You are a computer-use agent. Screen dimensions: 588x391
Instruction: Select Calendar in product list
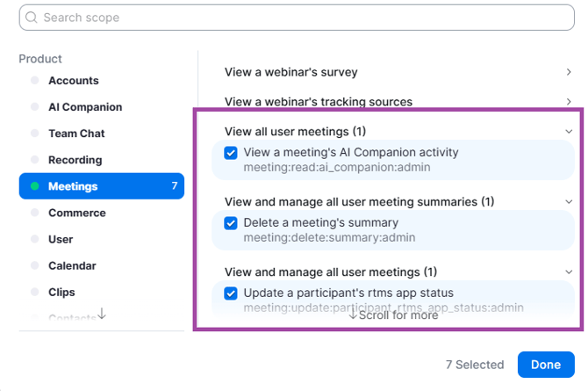click(72, 265)
